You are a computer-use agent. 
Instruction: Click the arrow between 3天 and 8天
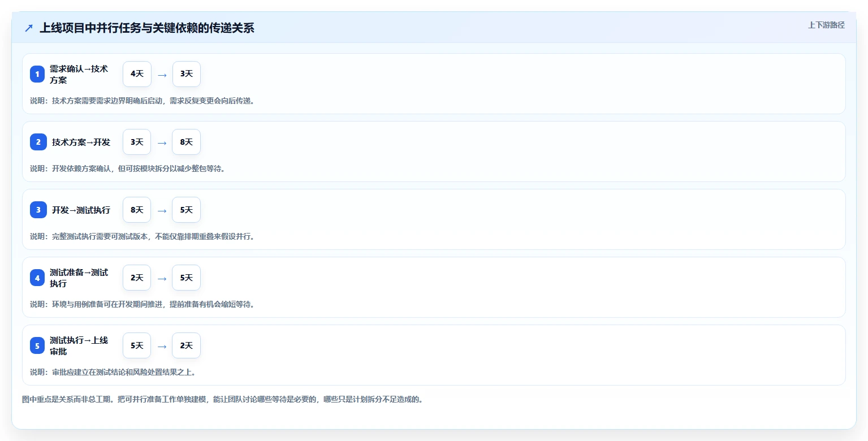(x=162, y=142)
